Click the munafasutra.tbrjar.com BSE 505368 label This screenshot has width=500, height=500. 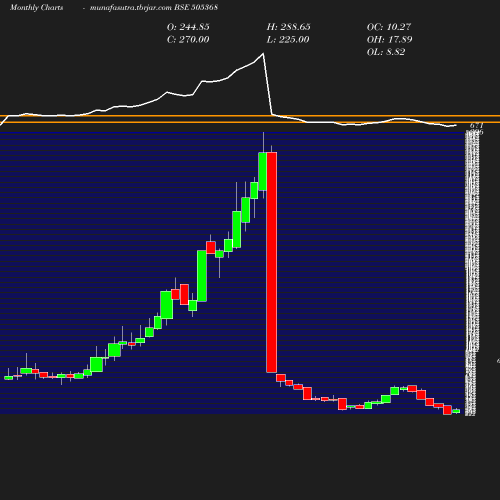click(154, 7)
